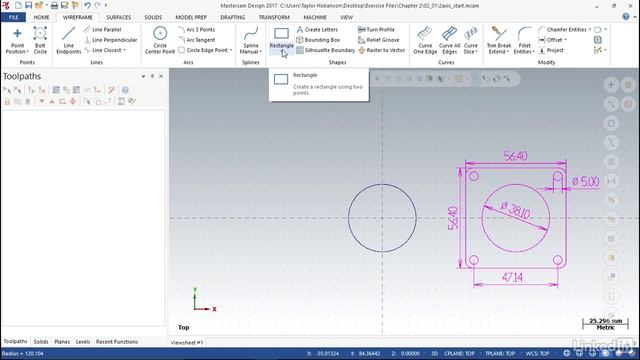The height and width of the screenshot is (360, 640).
Task: Open the quick access toolbar customize arrow
Action: (106, 6)
